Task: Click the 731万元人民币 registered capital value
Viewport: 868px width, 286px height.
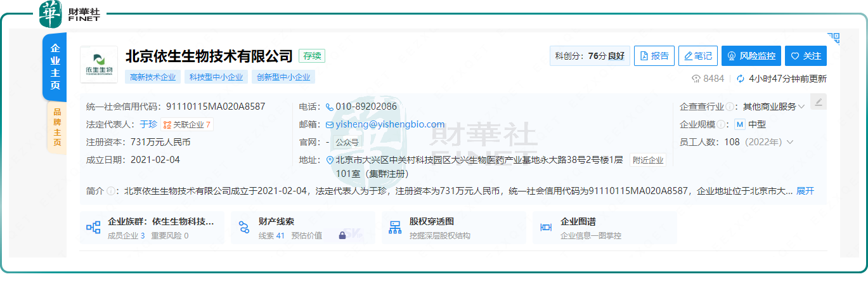Action: point(160,142)
